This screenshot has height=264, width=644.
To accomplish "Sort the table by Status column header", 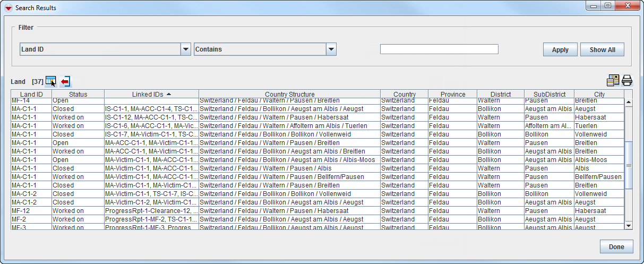I will pyautogui.click(x=78, y=94).
